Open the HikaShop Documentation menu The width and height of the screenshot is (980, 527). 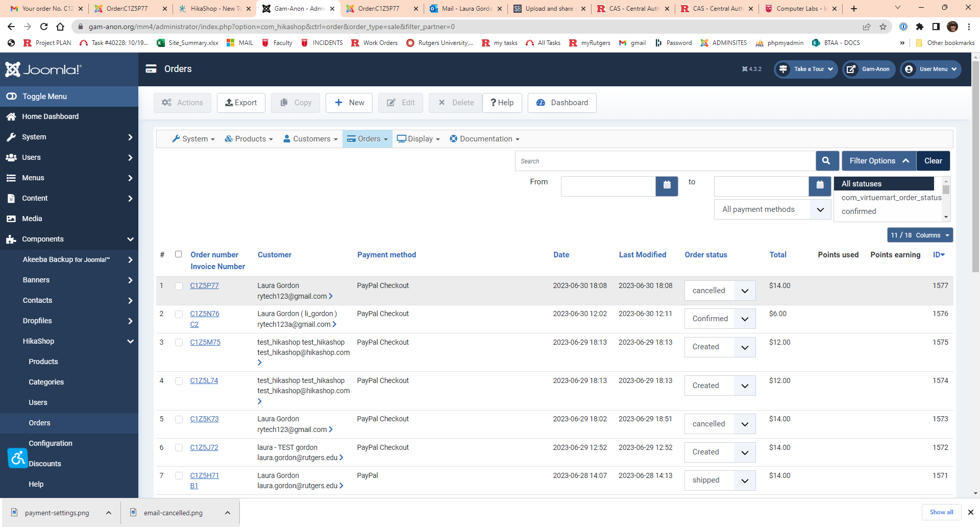click(484, 139)
